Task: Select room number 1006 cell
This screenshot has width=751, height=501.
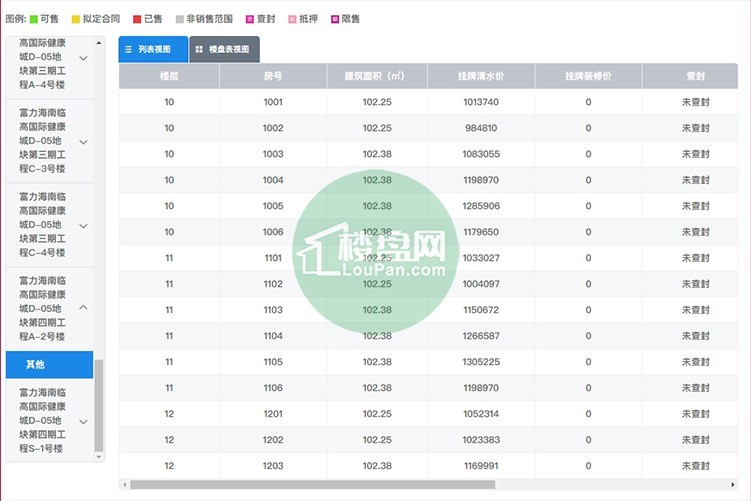Action: (x=273, y=232)
